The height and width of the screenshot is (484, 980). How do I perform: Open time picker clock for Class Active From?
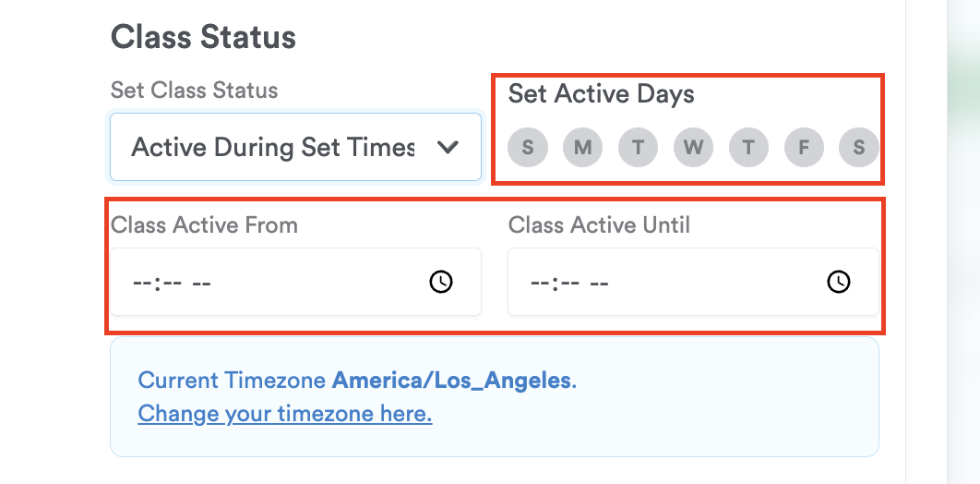[441, 282]
